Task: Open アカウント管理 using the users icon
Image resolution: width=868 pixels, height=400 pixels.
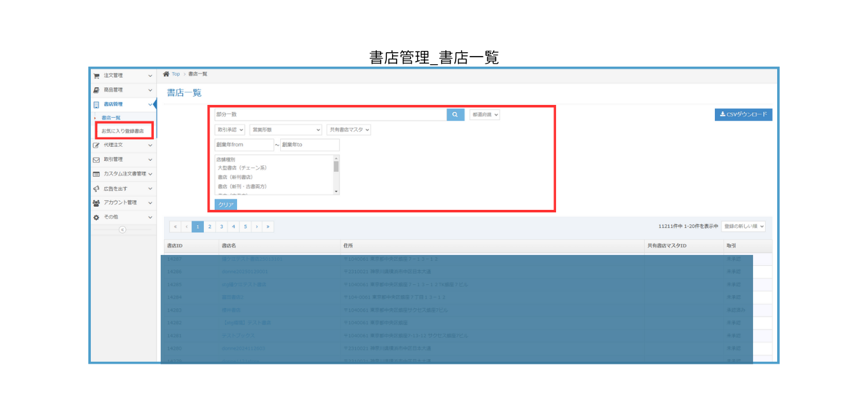Action: pyautogui.click(x=95, y=203)
